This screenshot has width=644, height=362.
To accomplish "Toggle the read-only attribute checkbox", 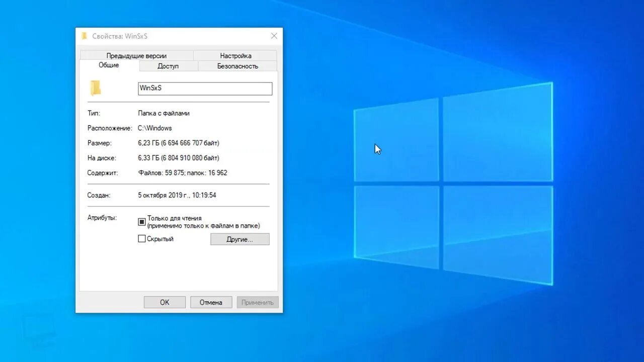I will (142, 222).
